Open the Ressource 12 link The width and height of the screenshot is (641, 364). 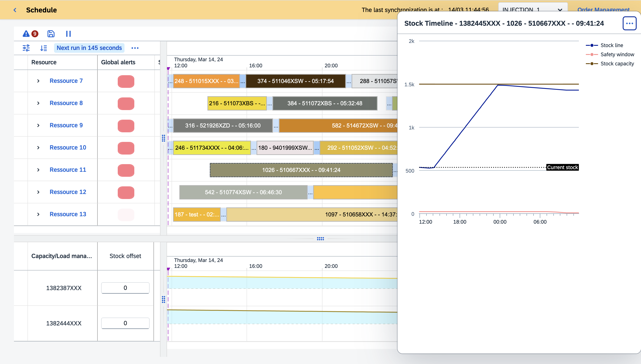coord(68,192)
